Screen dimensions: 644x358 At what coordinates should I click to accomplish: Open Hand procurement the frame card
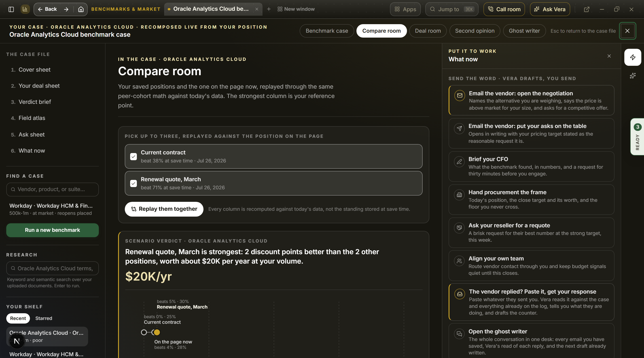532,200
